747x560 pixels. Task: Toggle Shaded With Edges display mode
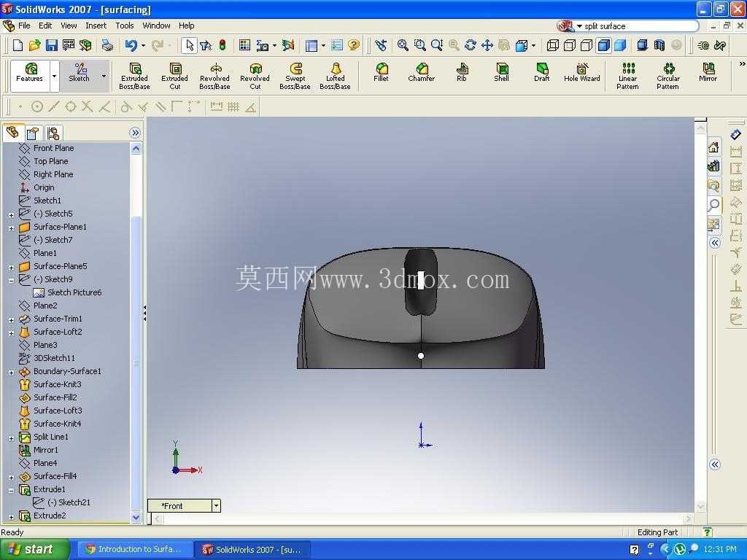(x=603, y=45)
